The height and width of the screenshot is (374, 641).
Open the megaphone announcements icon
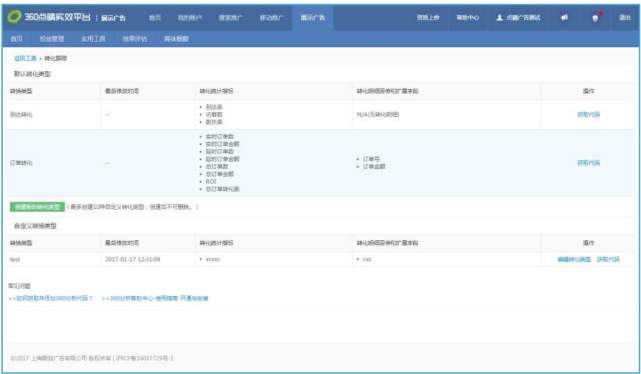click(564, 18)
